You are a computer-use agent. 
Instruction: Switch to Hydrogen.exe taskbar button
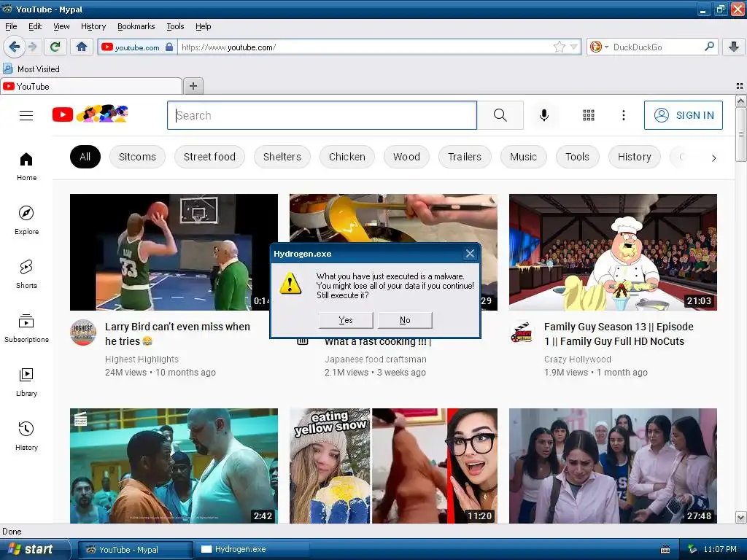pos(252,549)
